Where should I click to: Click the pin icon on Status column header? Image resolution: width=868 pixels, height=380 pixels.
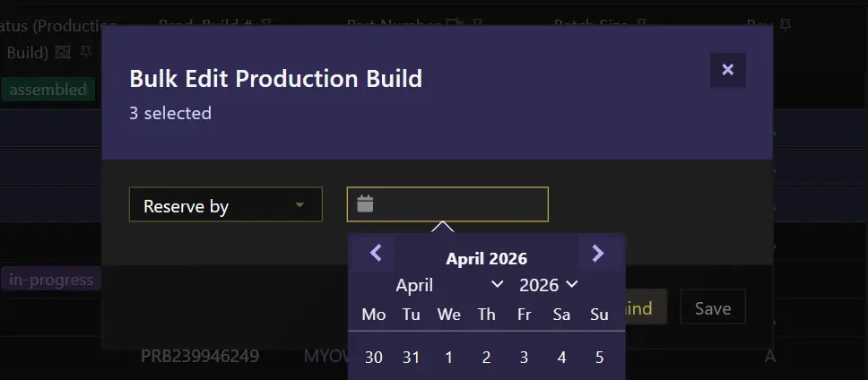(x=85, y=52)
